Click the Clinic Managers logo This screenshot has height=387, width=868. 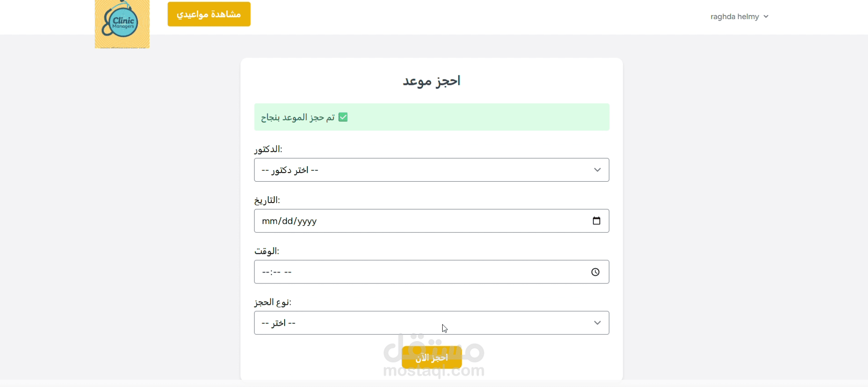pos(122,24)
